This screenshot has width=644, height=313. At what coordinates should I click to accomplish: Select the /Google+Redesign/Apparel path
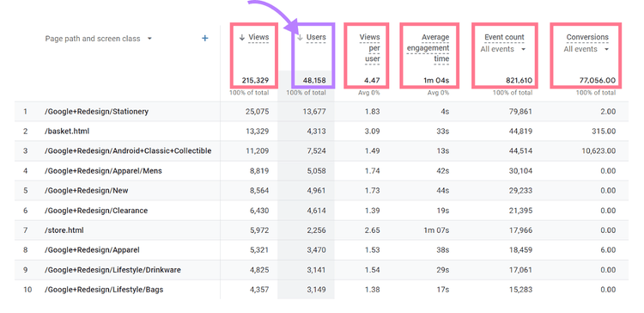point(92,249)
